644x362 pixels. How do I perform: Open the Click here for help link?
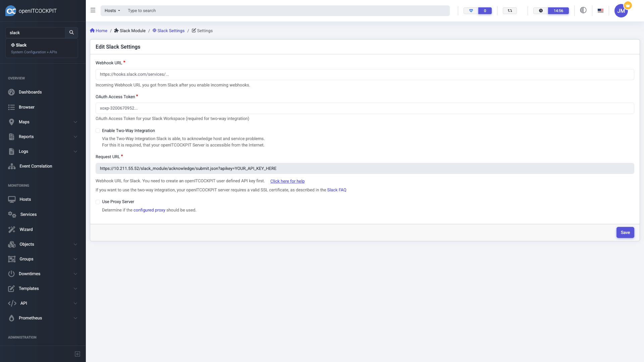[287, 181]
